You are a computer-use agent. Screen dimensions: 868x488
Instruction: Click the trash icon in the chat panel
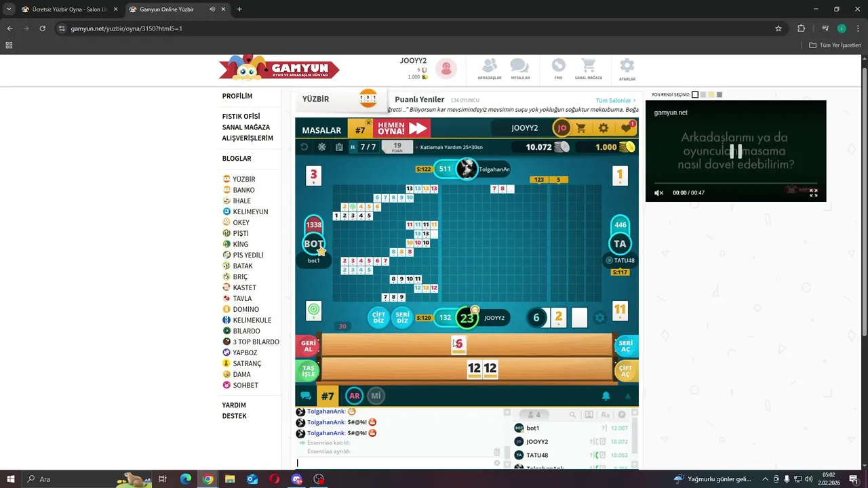pyautogui.click(x=497, y=452)
